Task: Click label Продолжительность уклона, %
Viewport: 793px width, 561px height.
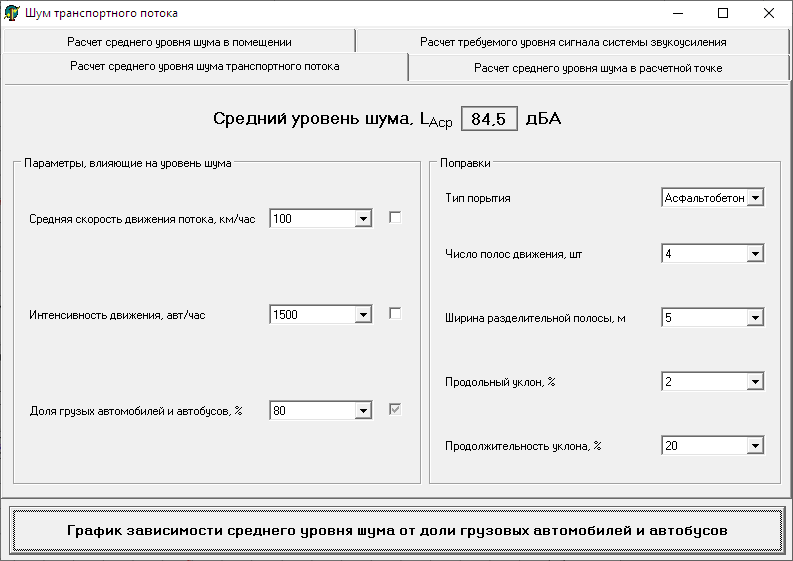Action: pyautogui.click(x=523, y=446)
